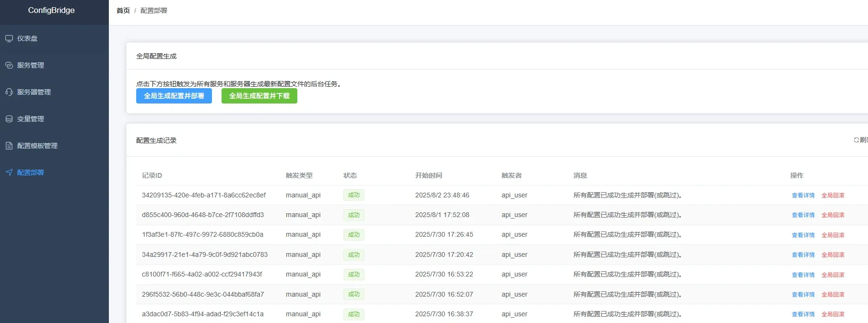Go to 服务器管理 menu item

pos(54,92)
